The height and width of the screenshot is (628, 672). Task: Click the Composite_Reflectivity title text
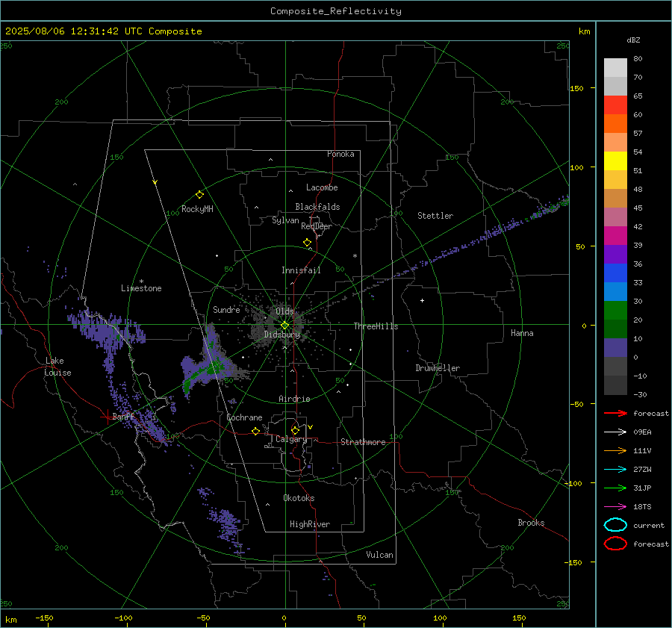point(335,11)
